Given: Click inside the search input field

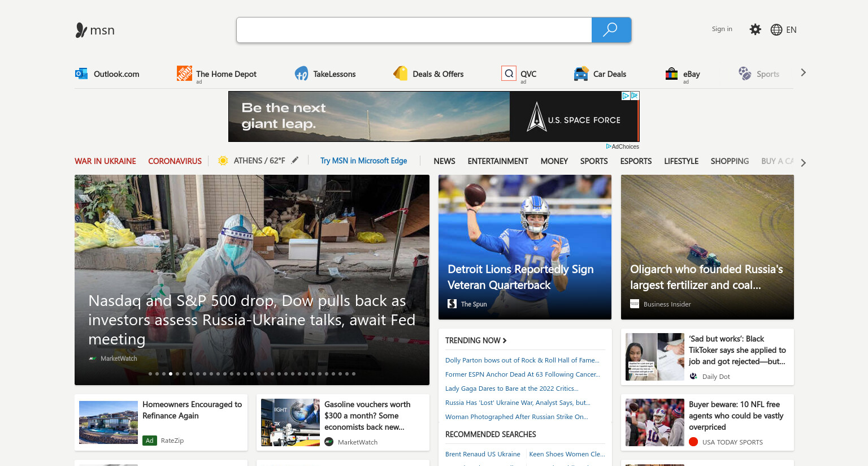Looking at the screenshot, I should click(x=414, y=30).
